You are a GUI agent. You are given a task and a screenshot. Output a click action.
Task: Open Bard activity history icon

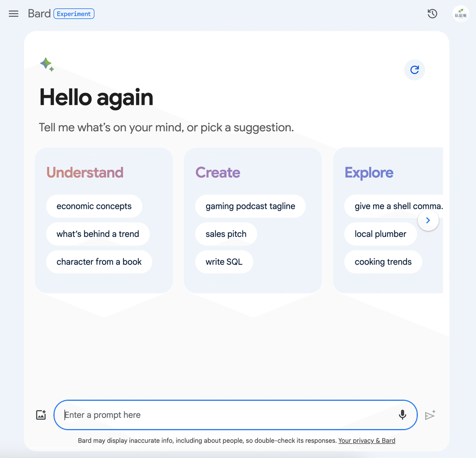(x=432, y=14)
